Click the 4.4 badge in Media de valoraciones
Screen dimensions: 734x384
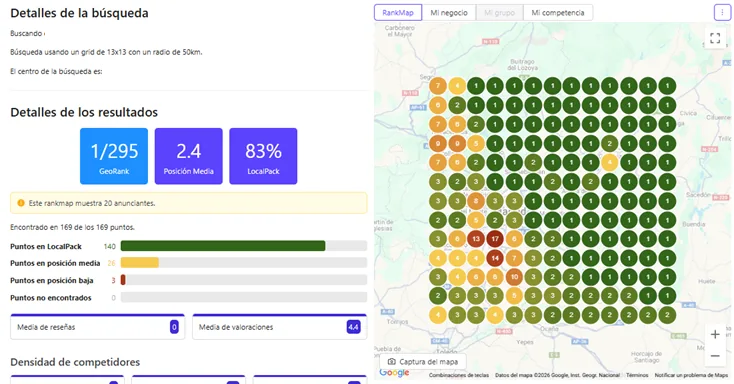353,327
